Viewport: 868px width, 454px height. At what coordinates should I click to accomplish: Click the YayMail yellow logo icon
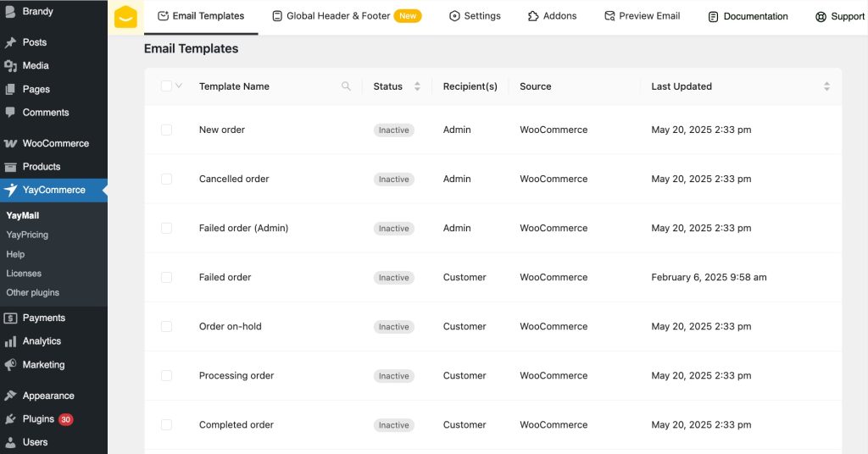[125, 17]
